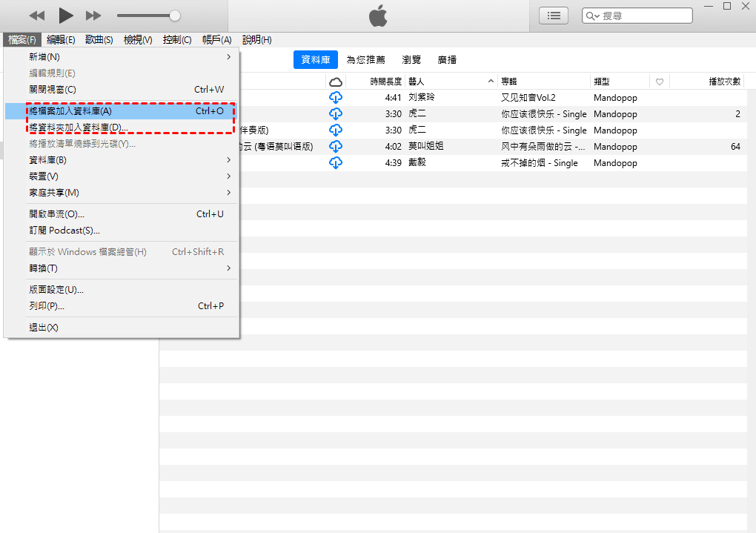Viewport: 756px width, 533px height.
Task: Click cloud download icon for 莫叫姐姐 track
Action: [x=335, y=147]
